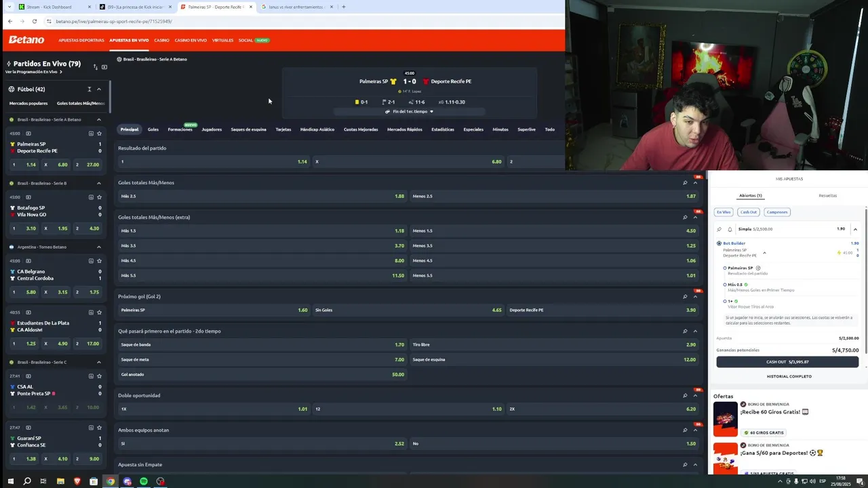Pin the Doble oportunidad market

tap(685, 395)
